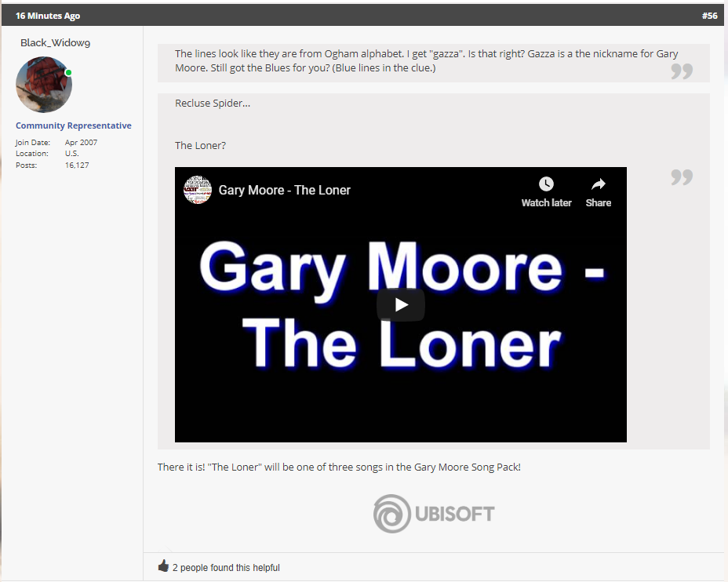Click the Ogham alphabet quoted text block
The height and width of the screenshot is (582, 728).
click(426, 61)
